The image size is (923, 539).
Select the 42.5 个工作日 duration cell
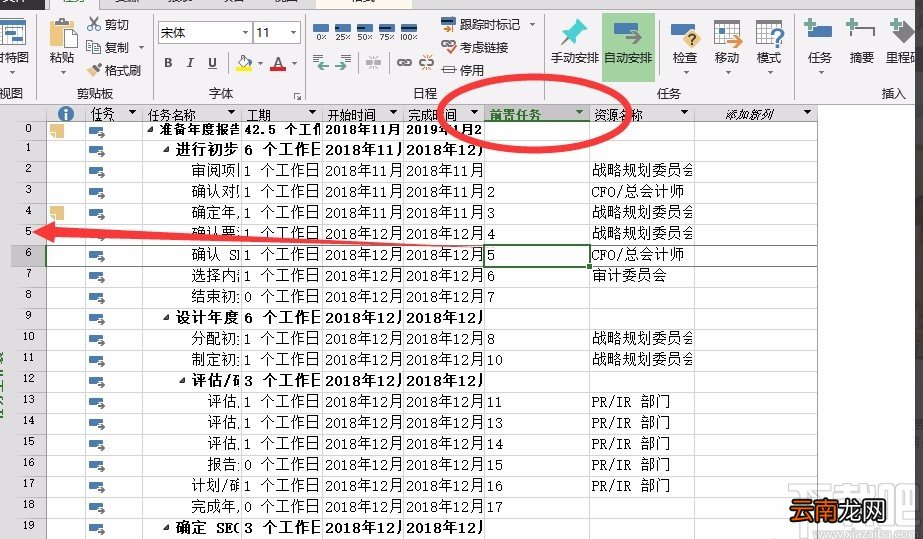[x=282, y=130]
